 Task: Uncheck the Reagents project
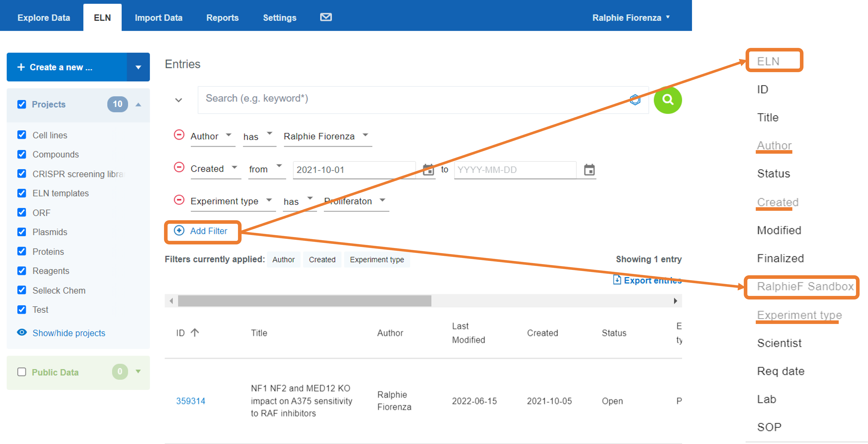pos(22,271)
